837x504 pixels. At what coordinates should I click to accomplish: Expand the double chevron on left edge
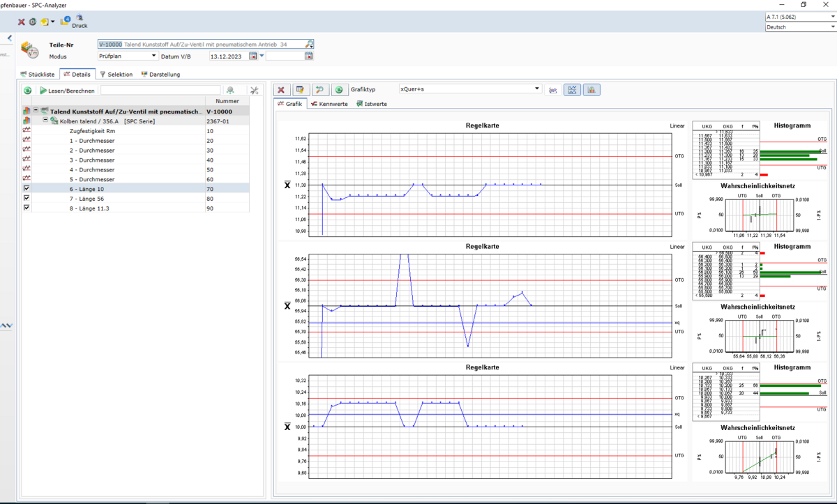click(6, 326)
